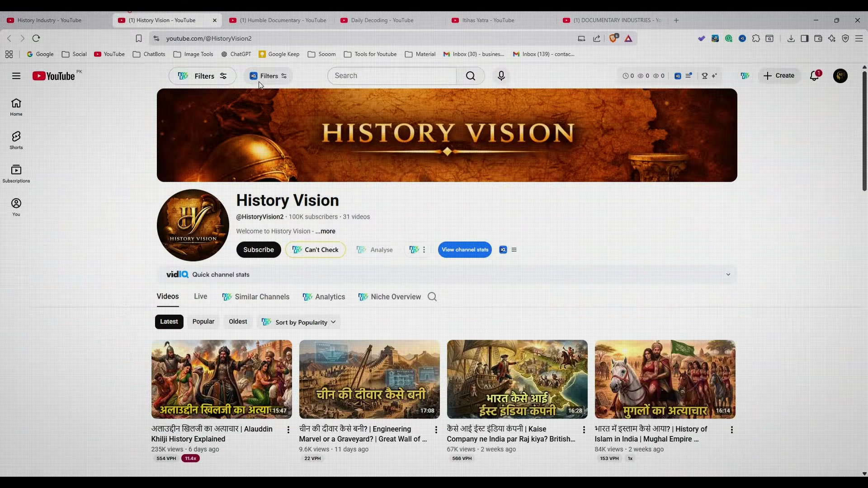The width and height of the screenshot is (868, 488).
Task: Open the browser extensions puzzle icon
Action: point(756,39)
